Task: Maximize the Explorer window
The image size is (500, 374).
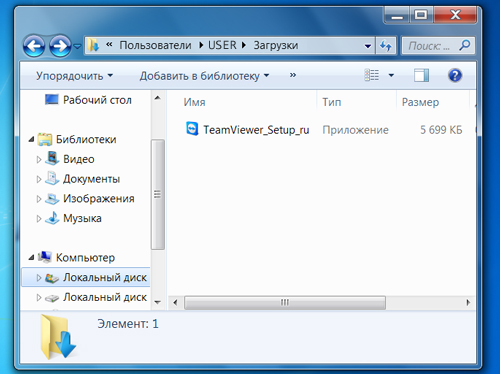Action: click(x=421, y=15)
